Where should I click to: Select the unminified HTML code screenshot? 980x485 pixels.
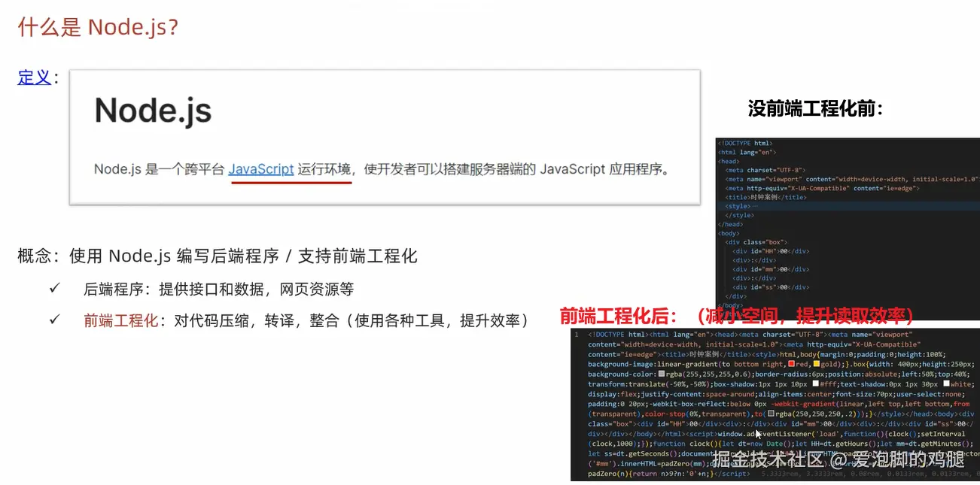click(x=848, y=229)
